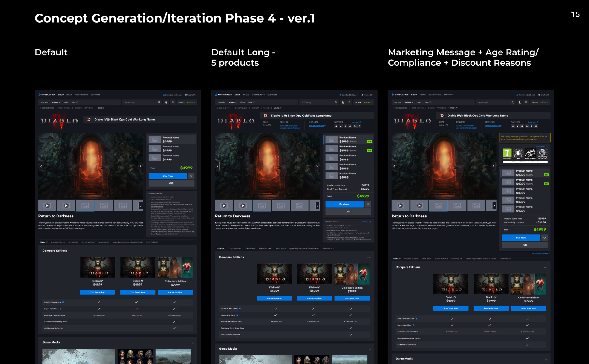Open Balance dropdown in Marketing mockup
The height and width of the screenshot is (364, 589).
click(x=540, y=102)
